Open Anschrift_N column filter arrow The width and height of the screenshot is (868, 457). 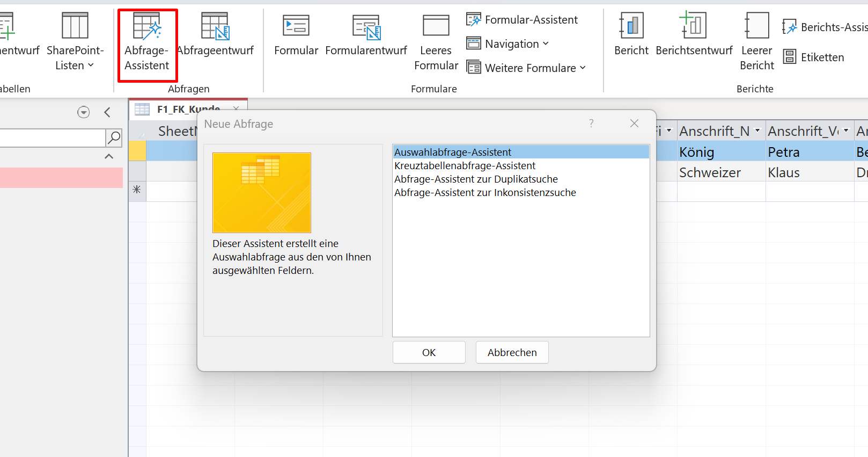coord(757,130)
